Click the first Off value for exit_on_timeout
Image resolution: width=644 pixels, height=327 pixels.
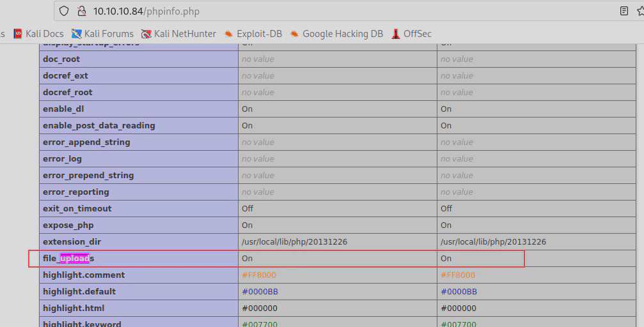pyautogui.click(x=247, y=209)
